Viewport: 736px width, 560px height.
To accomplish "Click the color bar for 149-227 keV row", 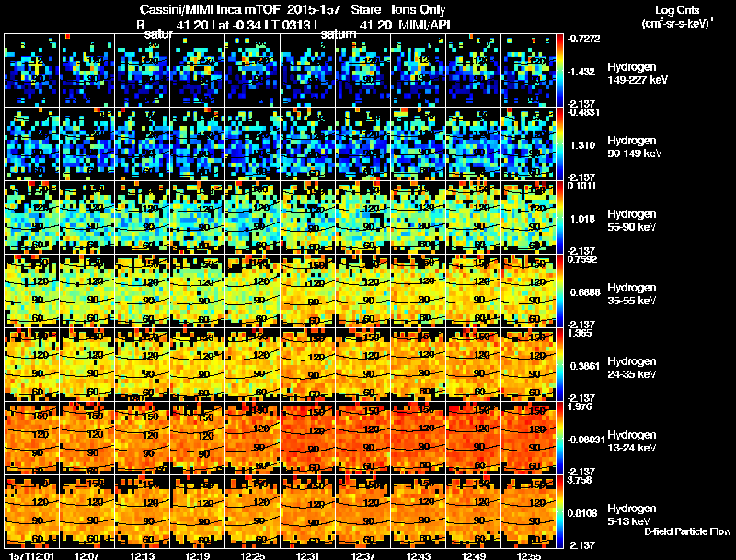I will pos(560,70).
